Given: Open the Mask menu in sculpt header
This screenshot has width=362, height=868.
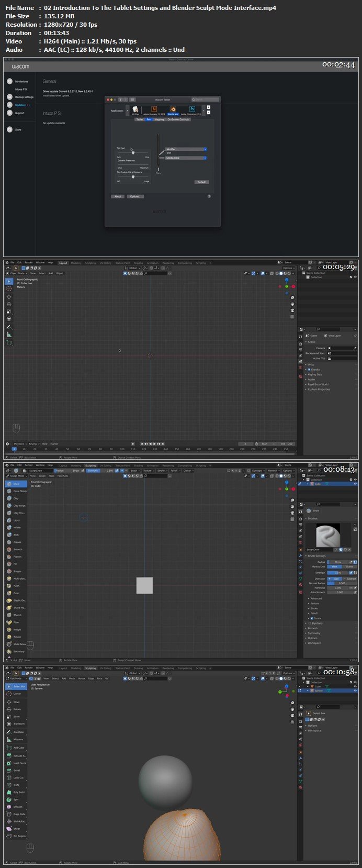Looking at the screenshot, I should [x=51, y=476].
